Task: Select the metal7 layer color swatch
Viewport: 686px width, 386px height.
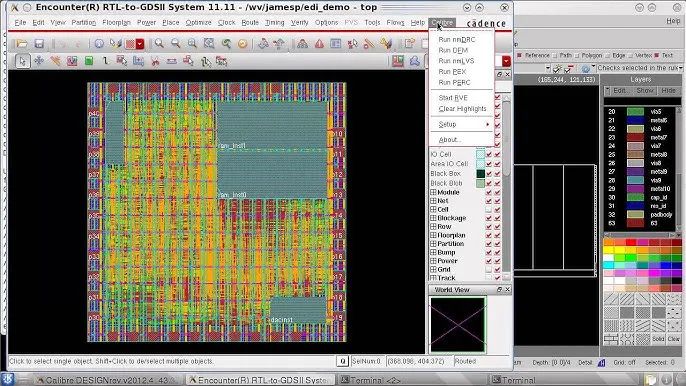Action: 635,137
